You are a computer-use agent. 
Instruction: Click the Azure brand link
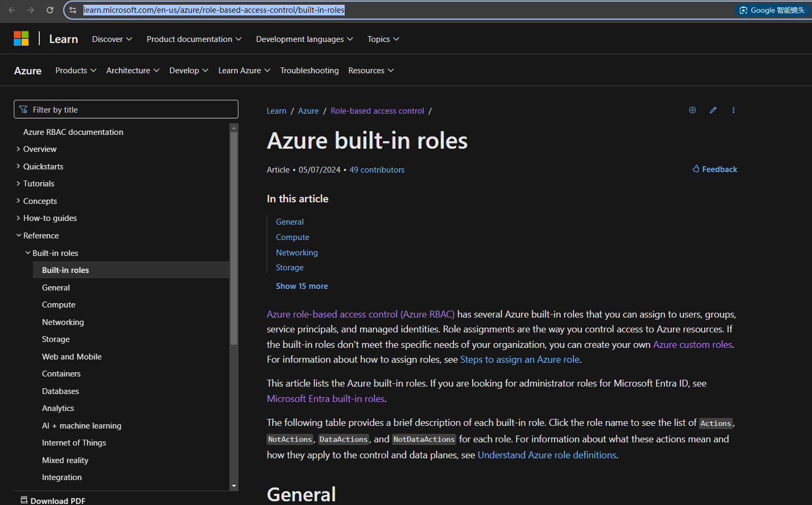pyautogui.click(x=28, y=71)
